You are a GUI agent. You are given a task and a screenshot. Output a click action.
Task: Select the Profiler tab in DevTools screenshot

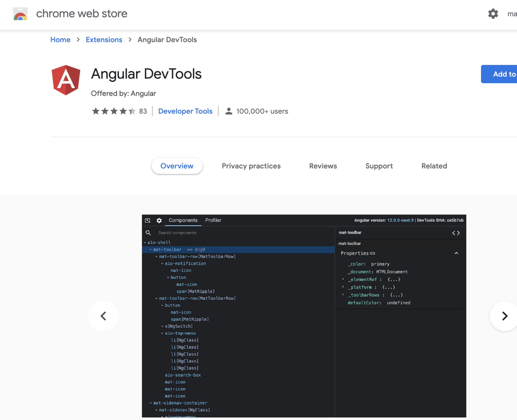coord(213,220)
